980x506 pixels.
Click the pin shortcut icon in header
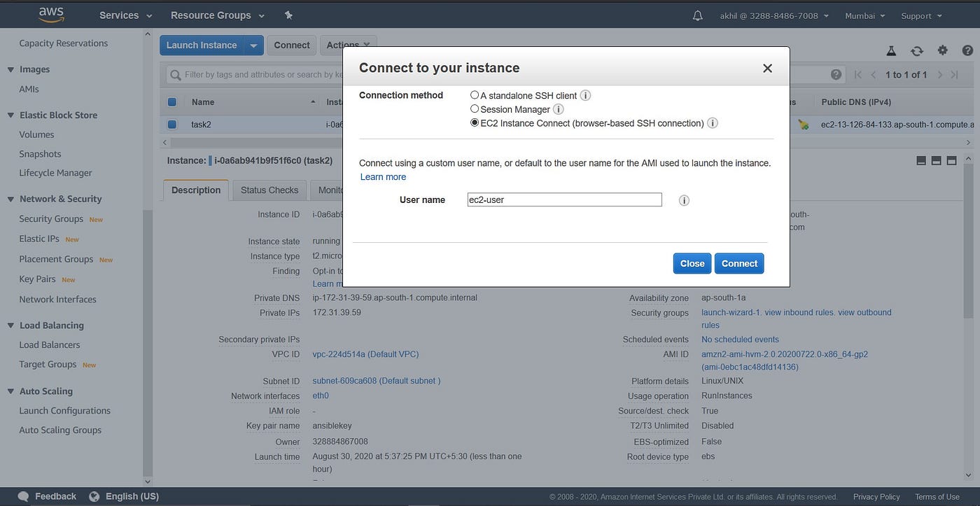288,15
